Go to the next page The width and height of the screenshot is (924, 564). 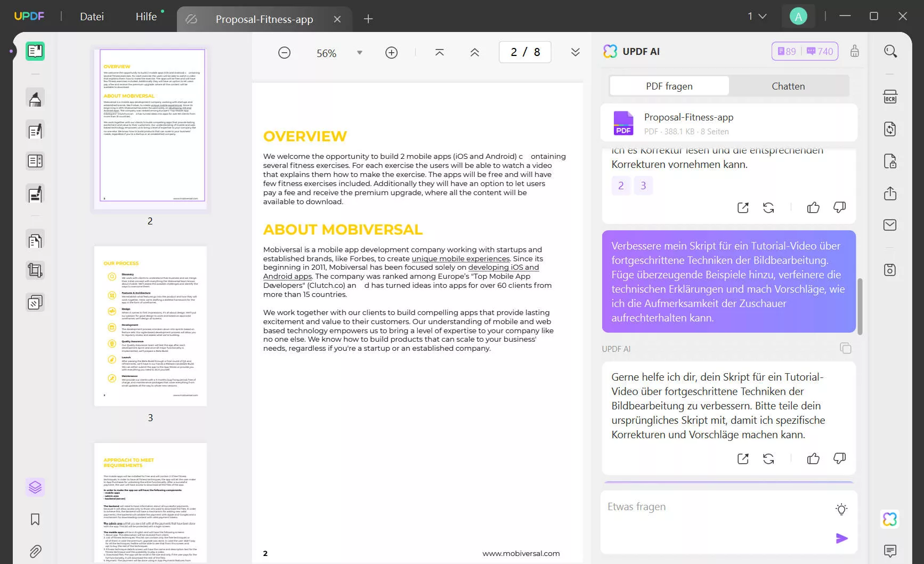576,52
